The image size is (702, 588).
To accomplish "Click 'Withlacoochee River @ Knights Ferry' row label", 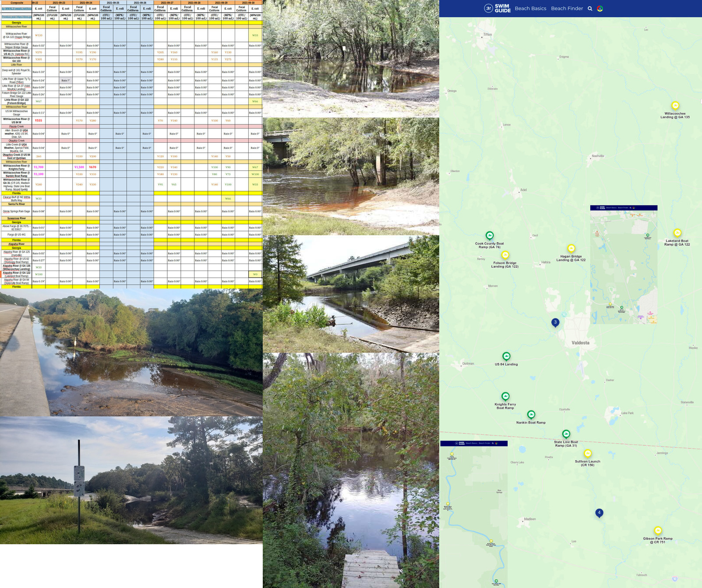I will click(16, 167).
